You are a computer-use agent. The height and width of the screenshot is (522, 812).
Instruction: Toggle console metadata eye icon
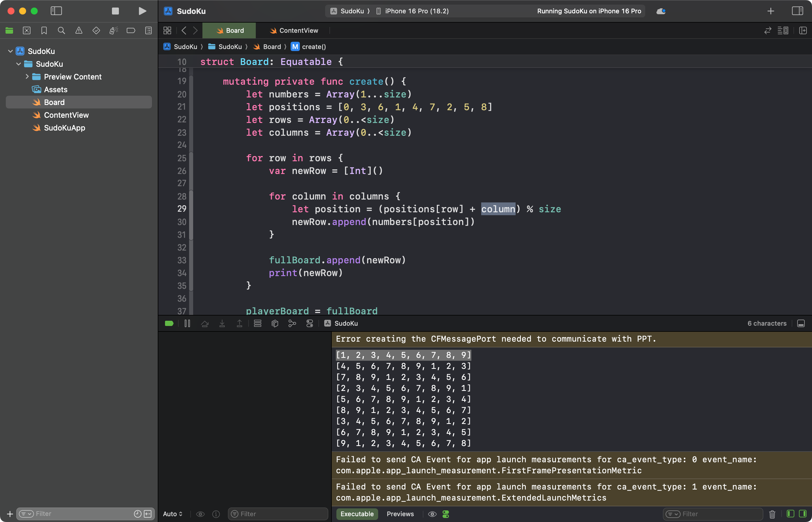[x=432, y=514]
